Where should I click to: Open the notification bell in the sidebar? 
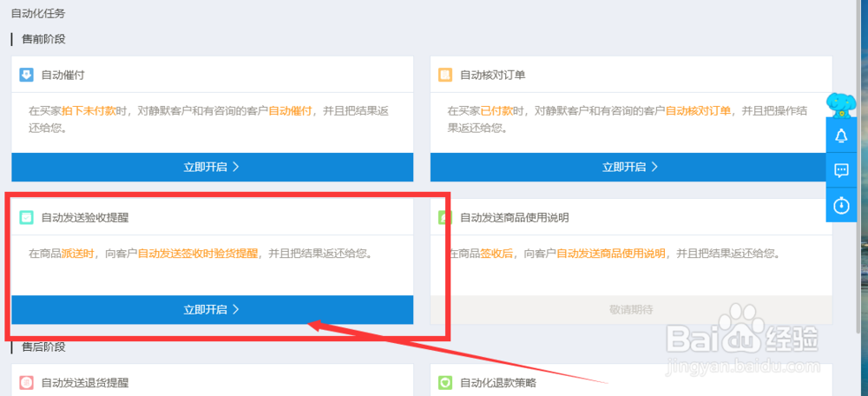pos(841,135)
